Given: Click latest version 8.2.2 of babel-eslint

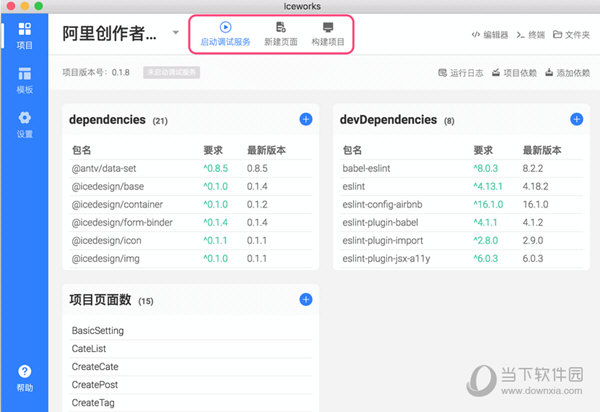Looking at the screenshot, I should coord(533,168).
